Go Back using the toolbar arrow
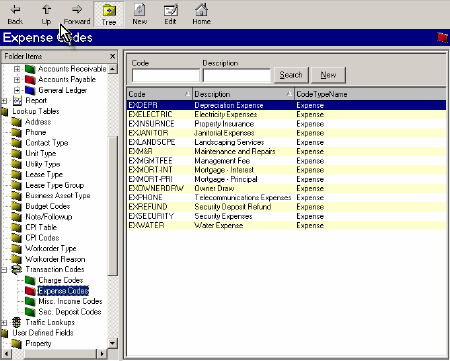The width and height of the screenshot is (450, 361). 15,14
